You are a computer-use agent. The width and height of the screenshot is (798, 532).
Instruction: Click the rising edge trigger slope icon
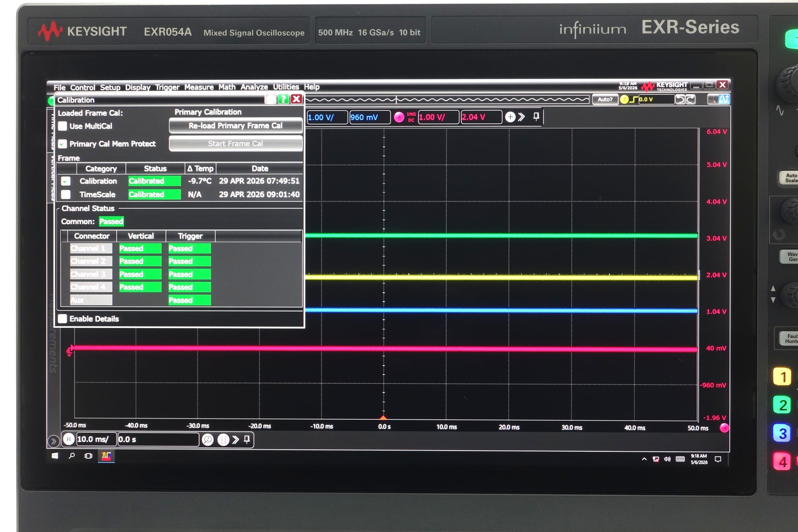pos(634,100)
